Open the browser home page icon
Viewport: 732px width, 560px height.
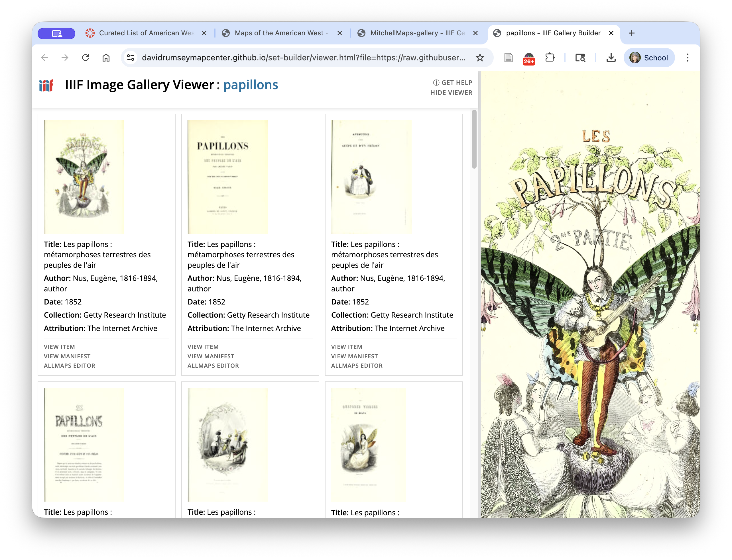(106, 57)
